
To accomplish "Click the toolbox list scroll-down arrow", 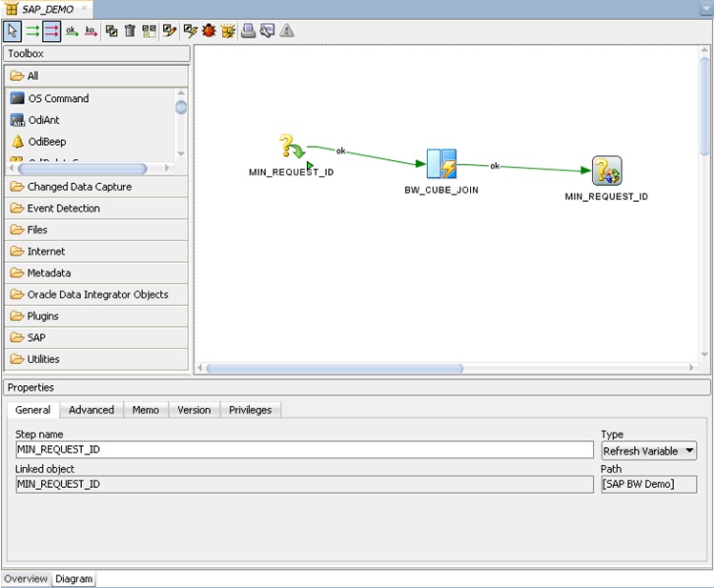I will [x=181, y=154].
